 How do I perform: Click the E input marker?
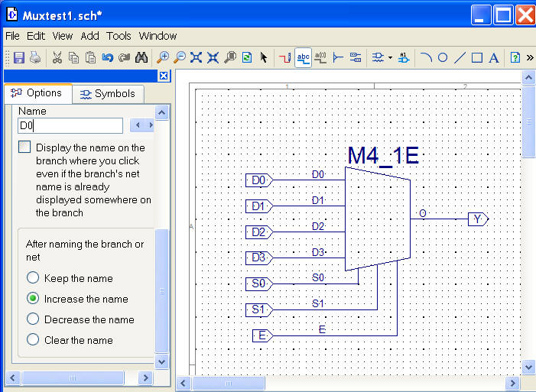pos(262,336)
